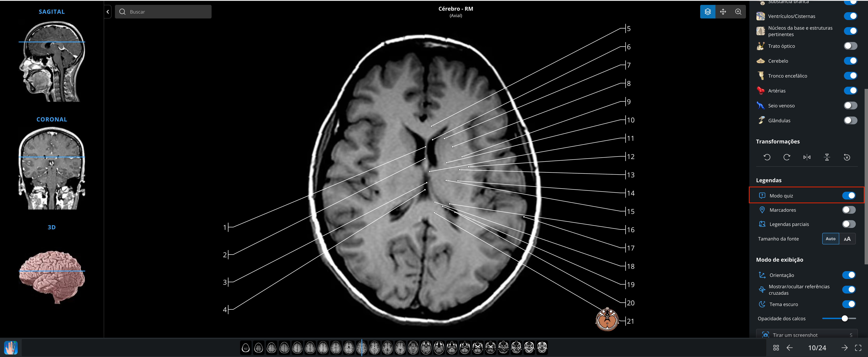This screenshot has width=868, height=357.
Task: Turn off Tema escuro
Action: click(x=849, y=304)
